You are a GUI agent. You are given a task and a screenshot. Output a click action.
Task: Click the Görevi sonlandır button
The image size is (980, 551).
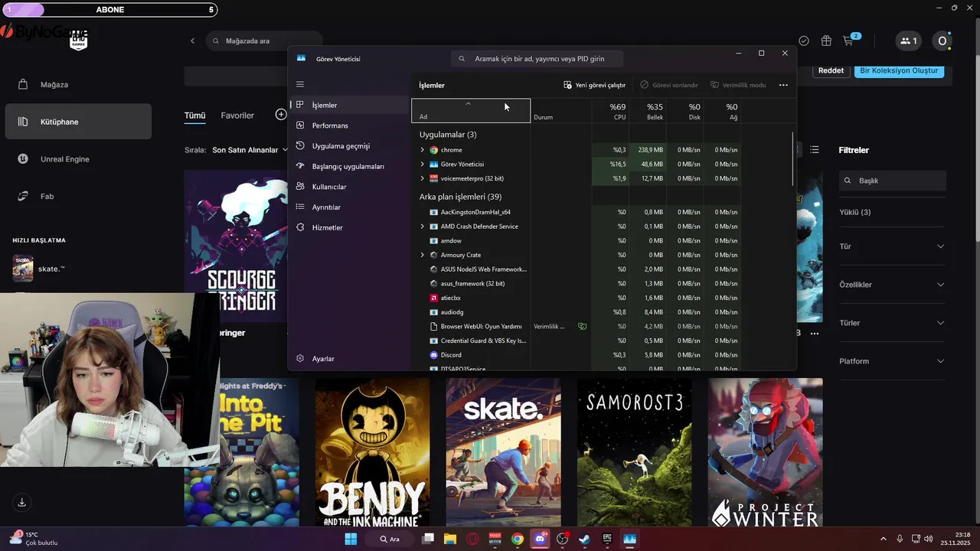(669, 85)
